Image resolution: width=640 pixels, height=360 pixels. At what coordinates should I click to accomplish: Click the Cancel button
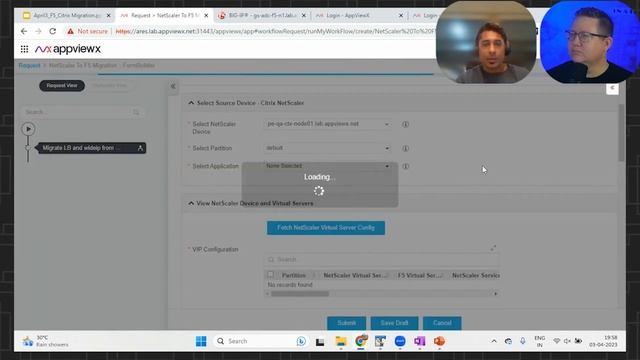(x=442, y=323)
